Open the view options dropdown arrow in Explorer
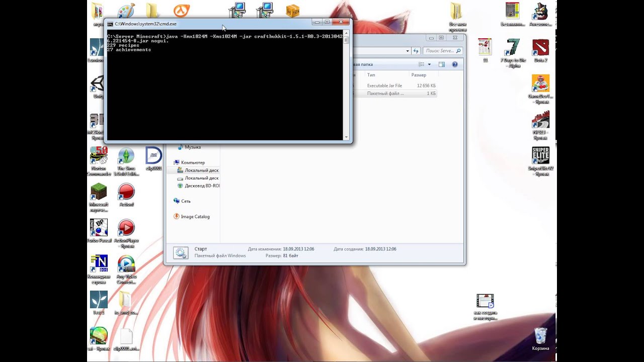644x362 pixels. (x=429, y=64)
